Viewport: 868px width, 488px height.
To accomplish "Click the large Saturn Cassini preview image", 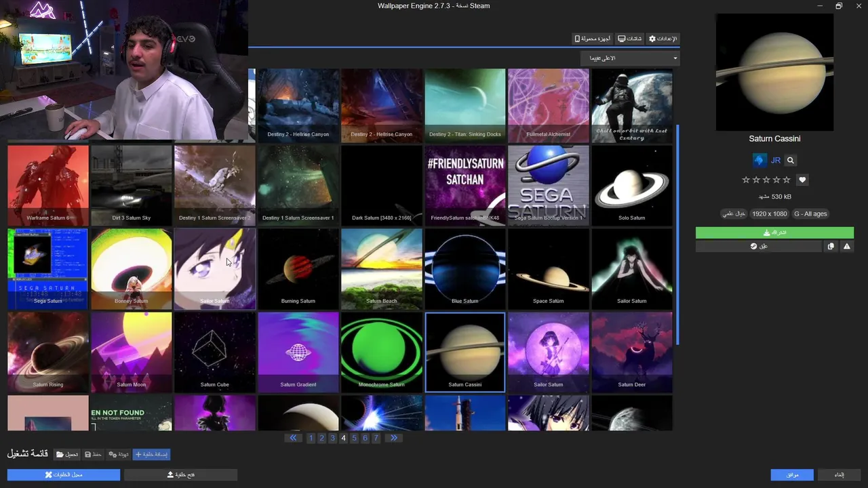I will [x=774, y=72].
